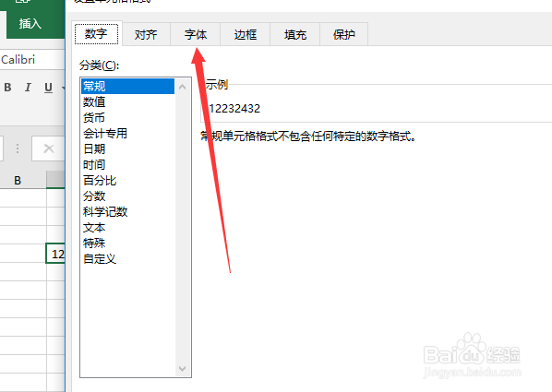Open the 插入 ribbon tab
552x392 pixels.
30,24
